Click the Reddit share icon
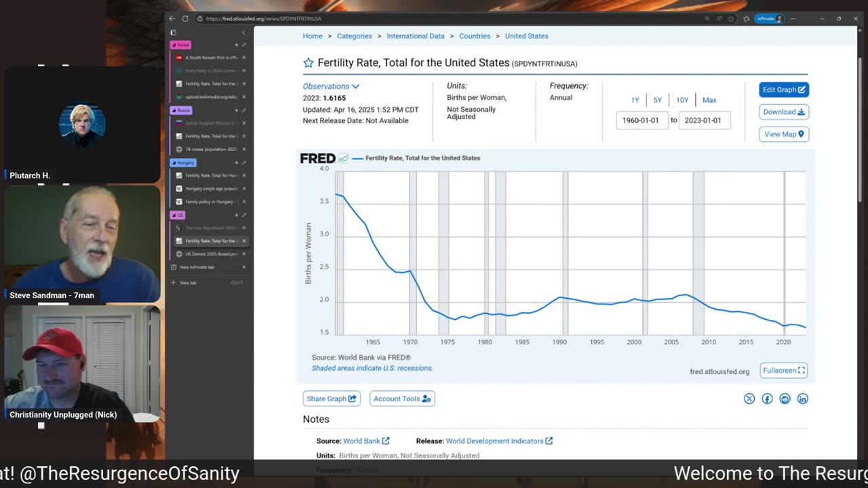This screenshot has height=488, width=868. point(785,399)
